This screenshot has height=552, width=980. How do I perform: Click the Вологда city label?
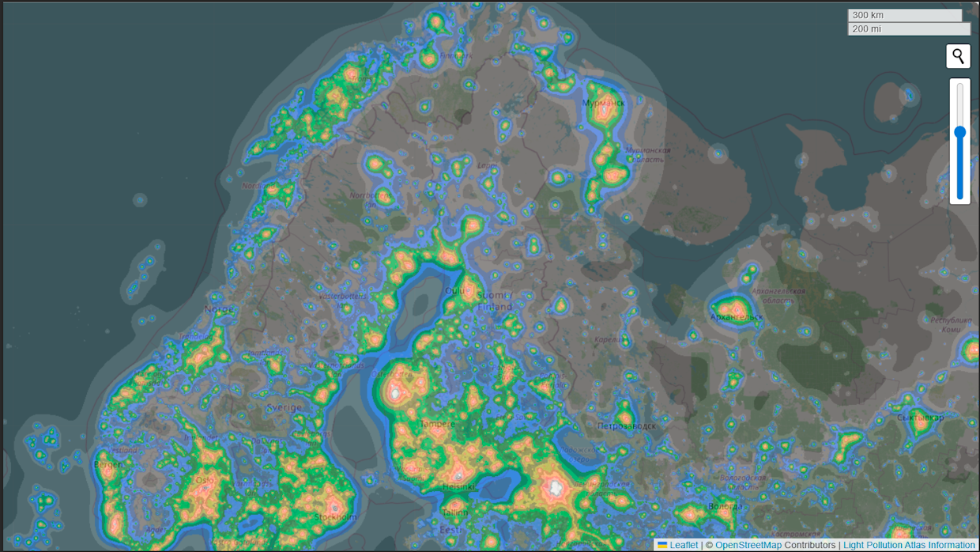[725, 506]
